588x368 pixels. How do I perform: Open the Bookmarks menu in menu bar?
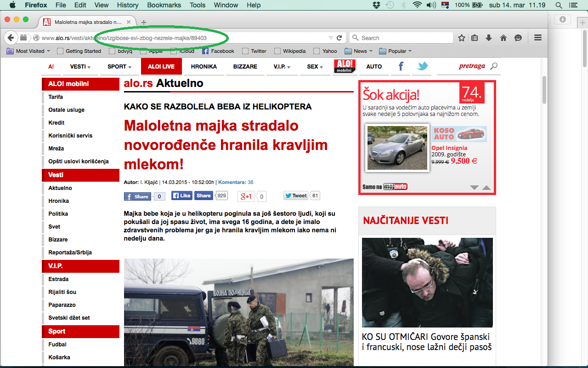coord(164,5)
